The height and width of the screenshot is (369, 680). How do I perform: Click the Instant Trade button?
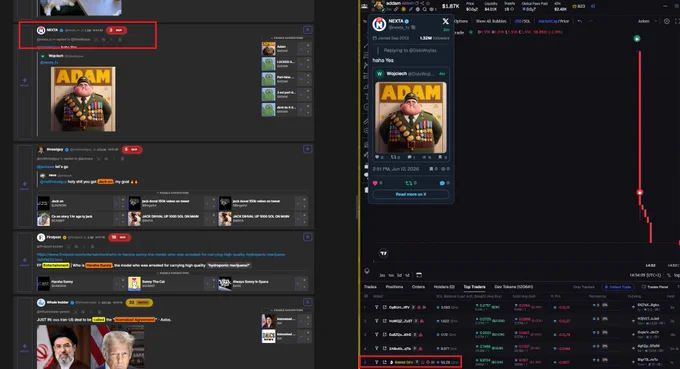[618, 287]
